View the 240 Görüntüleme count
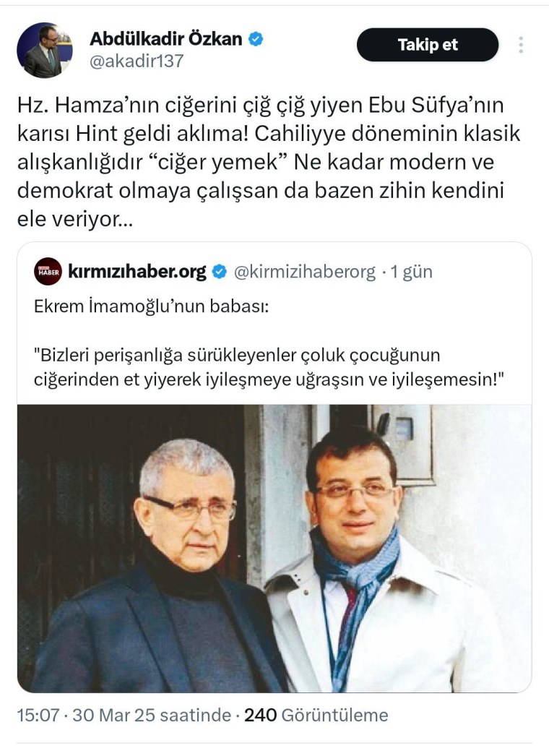 pos(316,715)
